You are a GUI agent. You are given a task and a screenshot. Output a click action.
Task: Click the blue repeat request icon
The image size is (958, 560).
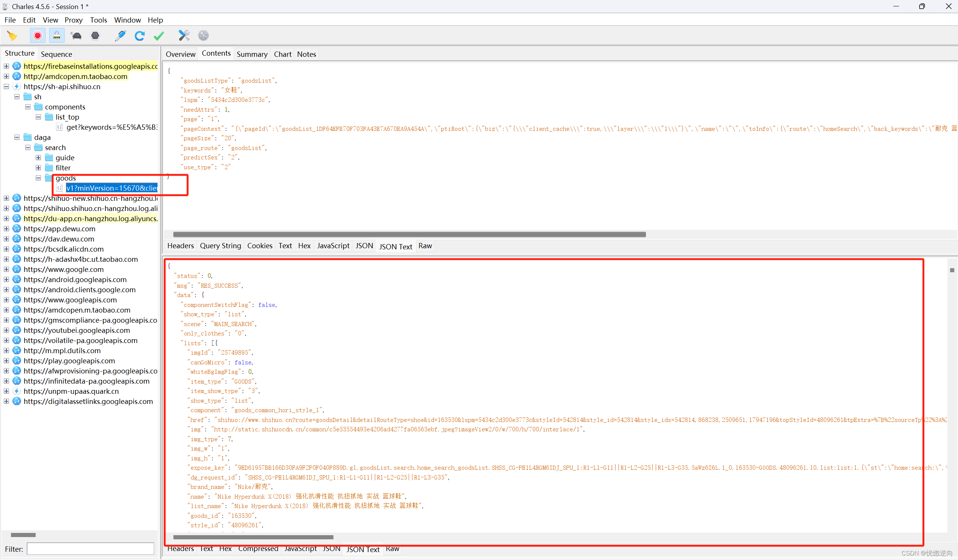139,36
